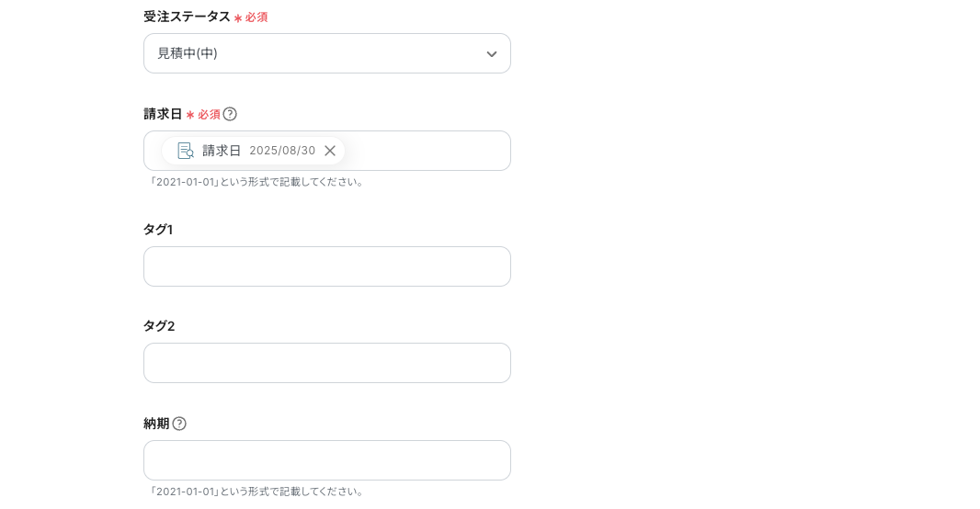Click the タグ2 label
This screenshot has height=509, width=980.
[159, 326]
